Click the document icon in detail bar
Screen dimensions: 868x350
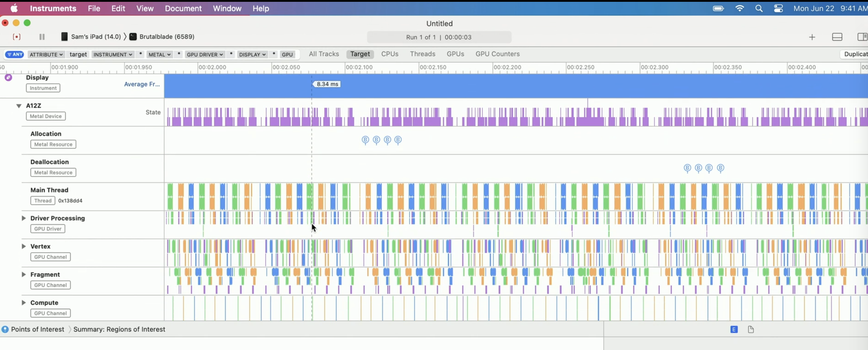[751, 330]
